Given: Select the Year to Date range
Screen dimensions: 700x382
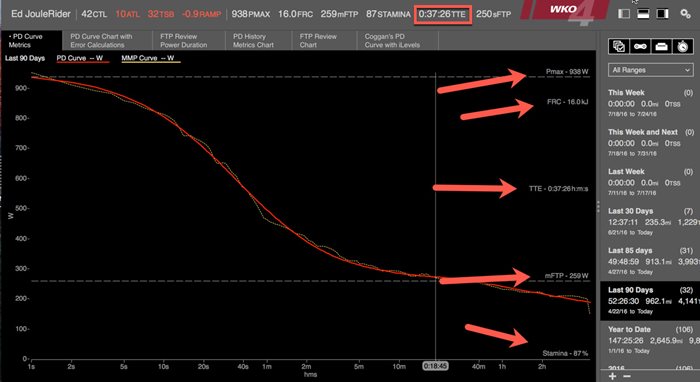Looking at the screenshot, I should (650, 340).
